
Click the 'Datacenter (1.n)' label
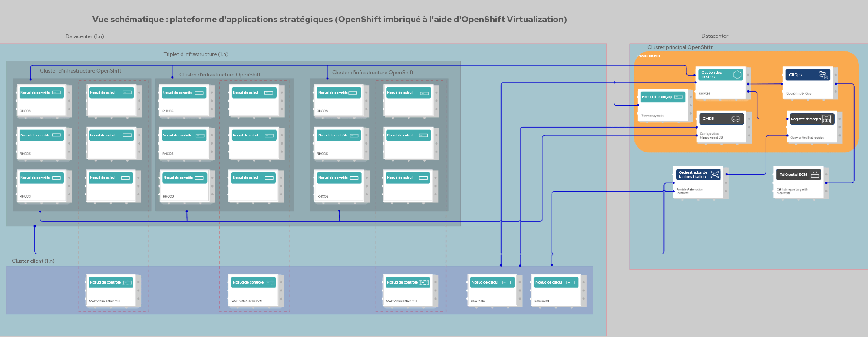click(x=85, y=36)
